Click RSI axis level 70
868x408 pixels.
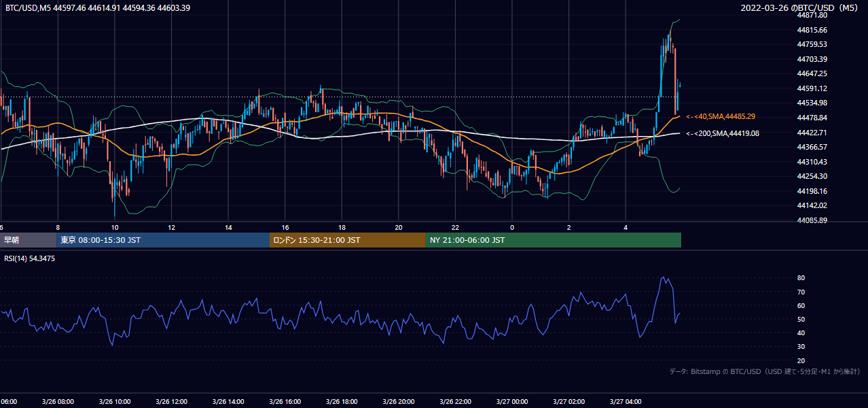click(801, 292)
